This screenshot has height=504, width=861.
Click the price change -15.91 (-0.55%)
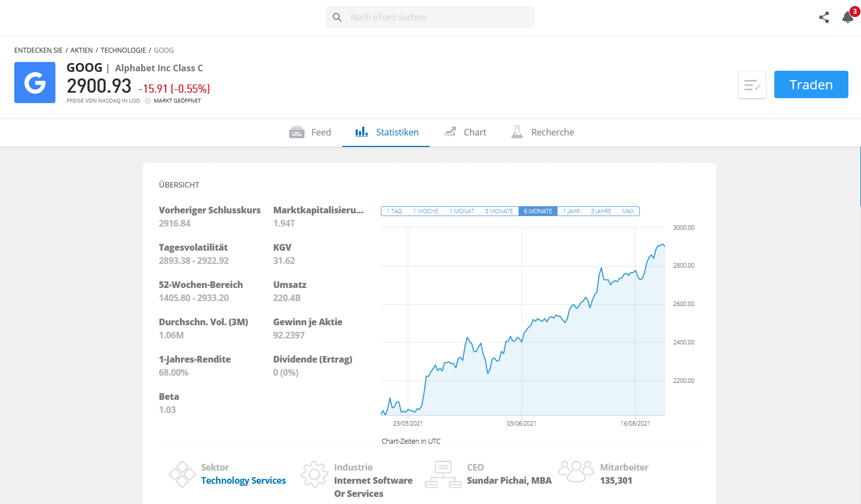(x=175, y=89)
